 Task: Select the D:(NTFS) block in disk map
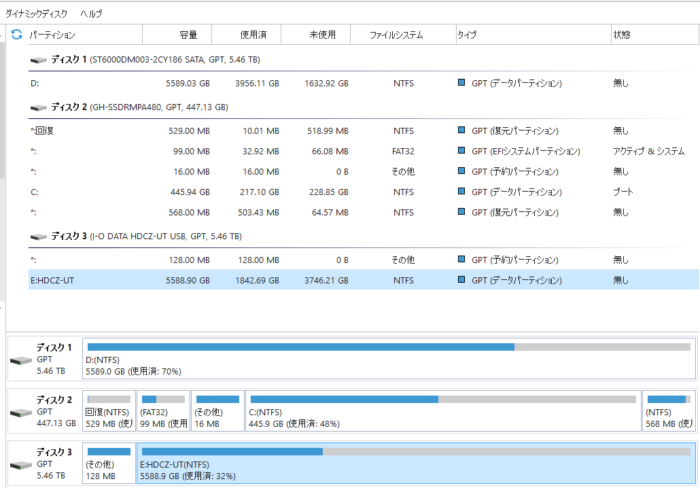click(x=388, y=359)
